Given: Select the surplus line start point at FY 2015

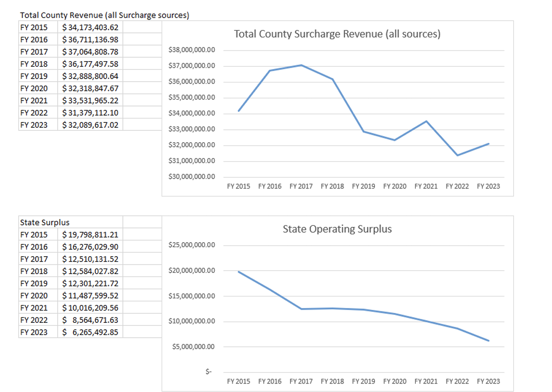Looking at the screenshot, I should pyautogui.click(x=239, y=272).
